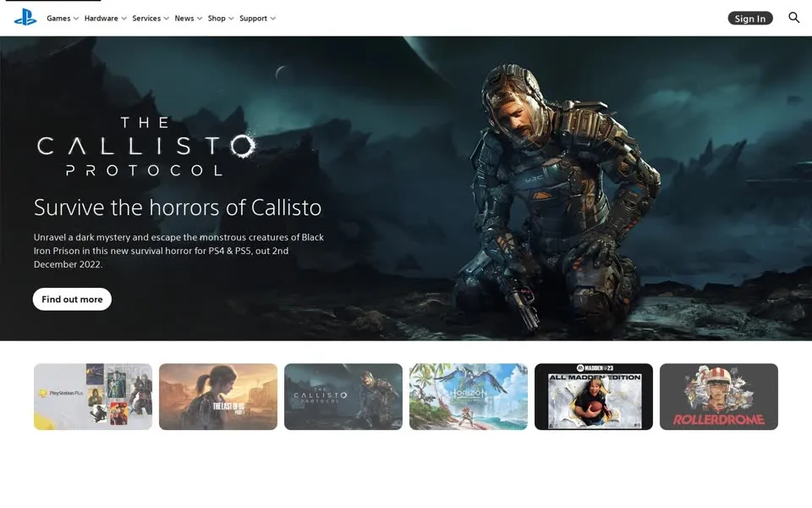Screen dimensions: 812x508
Task: Select The Callisto Protocol thumbnail
Action: click(343, 396)
